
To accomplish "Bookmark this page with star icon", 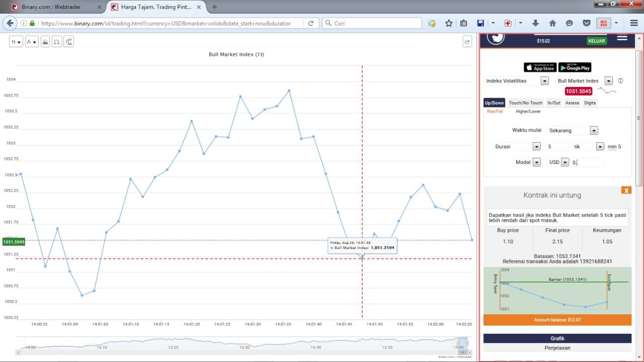I will pos(449,23).
